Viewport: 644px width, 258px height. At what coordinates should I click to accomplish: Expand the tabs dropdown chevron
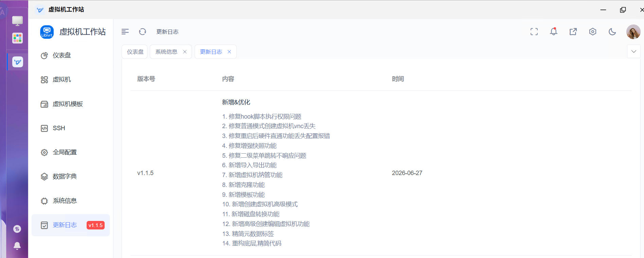coord(633,52)
